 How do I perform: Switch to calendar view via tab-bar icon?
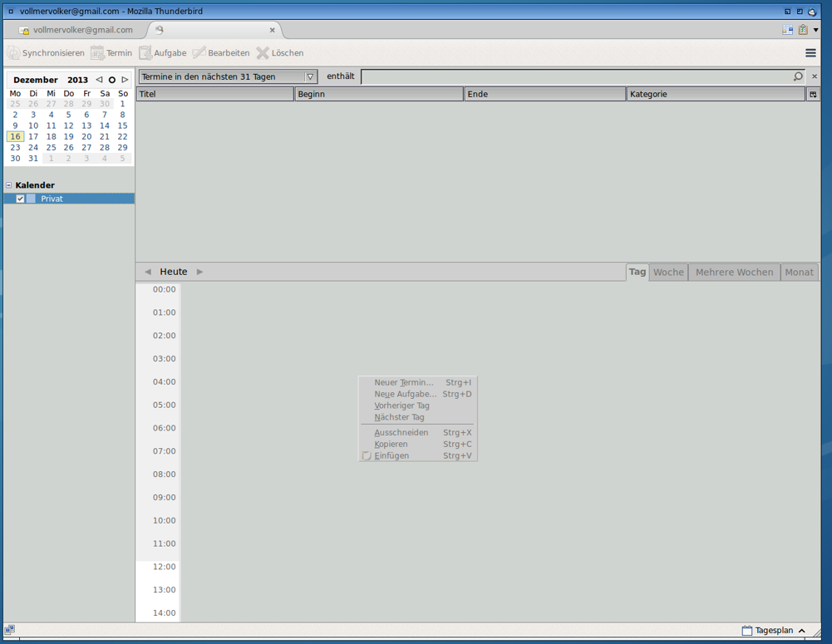[787, 30]
